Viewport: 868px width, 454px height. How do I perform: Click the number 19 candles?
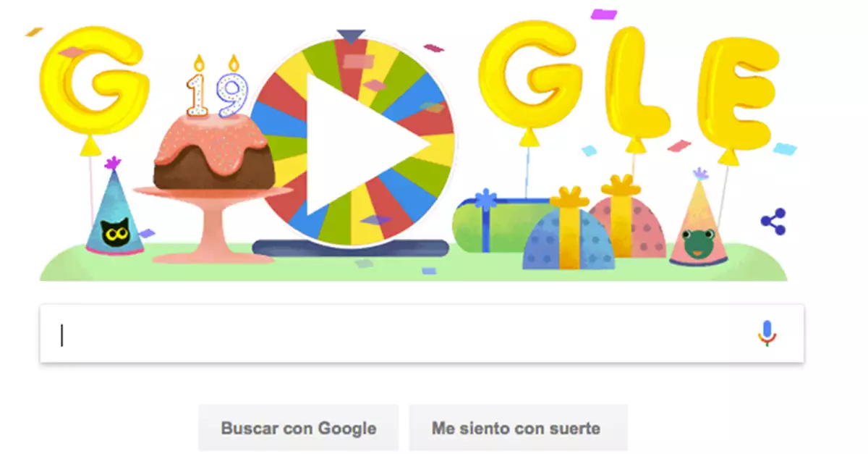[216, 88]
